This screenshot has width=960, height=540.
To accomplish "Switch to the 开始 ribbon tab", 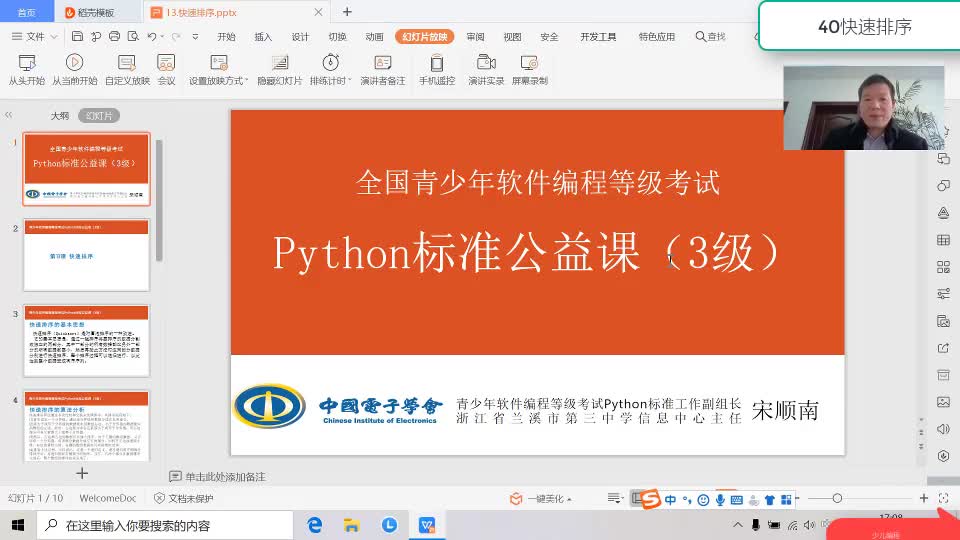I will (x=226, y=37).
